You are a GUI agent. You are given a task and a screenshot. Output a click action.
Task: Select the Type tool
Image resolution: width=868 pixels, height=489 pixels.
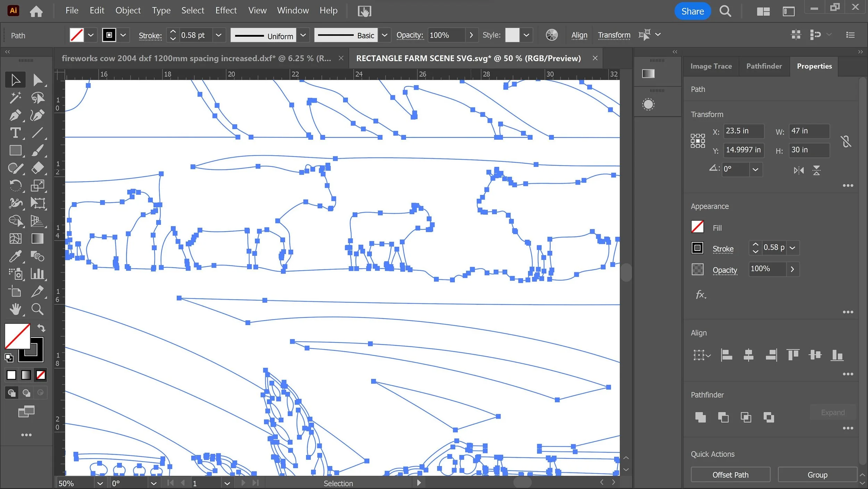click(15, 133)
